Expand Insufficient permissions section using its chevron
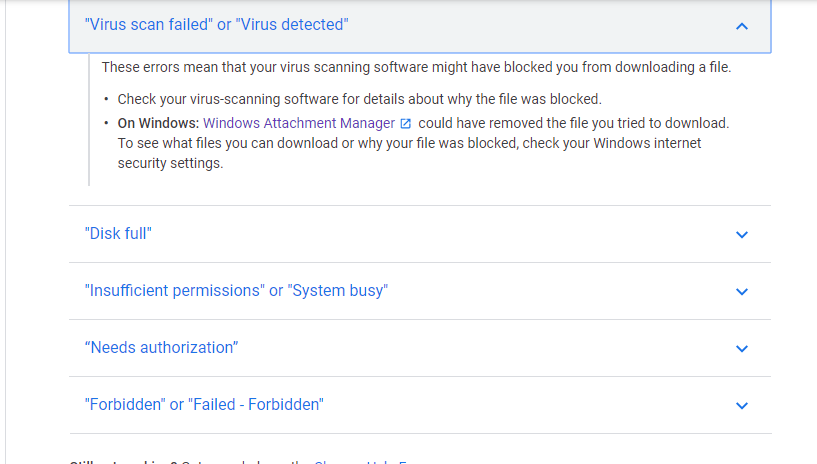The width and height of the screenshot is (817, 464). click(x=741, y=291)
